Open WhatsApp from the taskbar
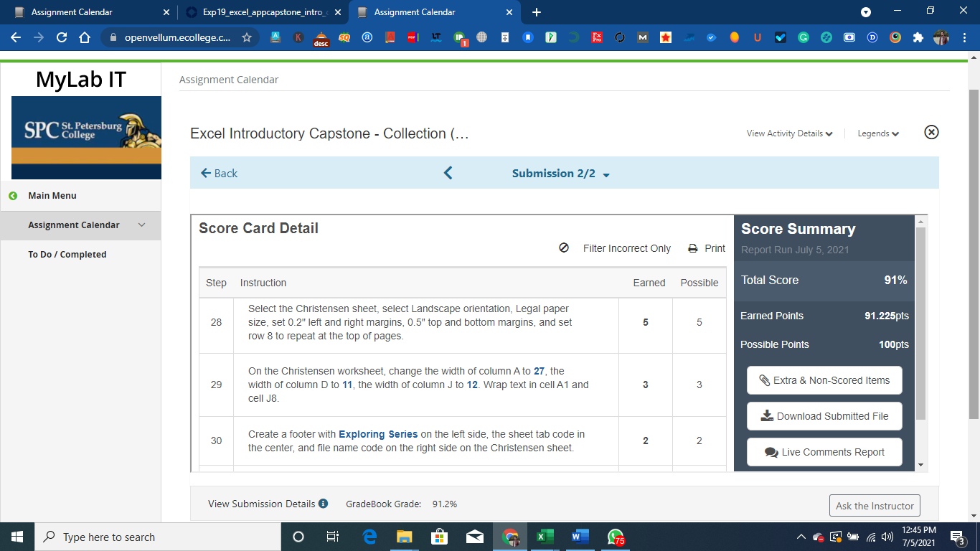The image size is (980, 551). (x=616, y=537)
